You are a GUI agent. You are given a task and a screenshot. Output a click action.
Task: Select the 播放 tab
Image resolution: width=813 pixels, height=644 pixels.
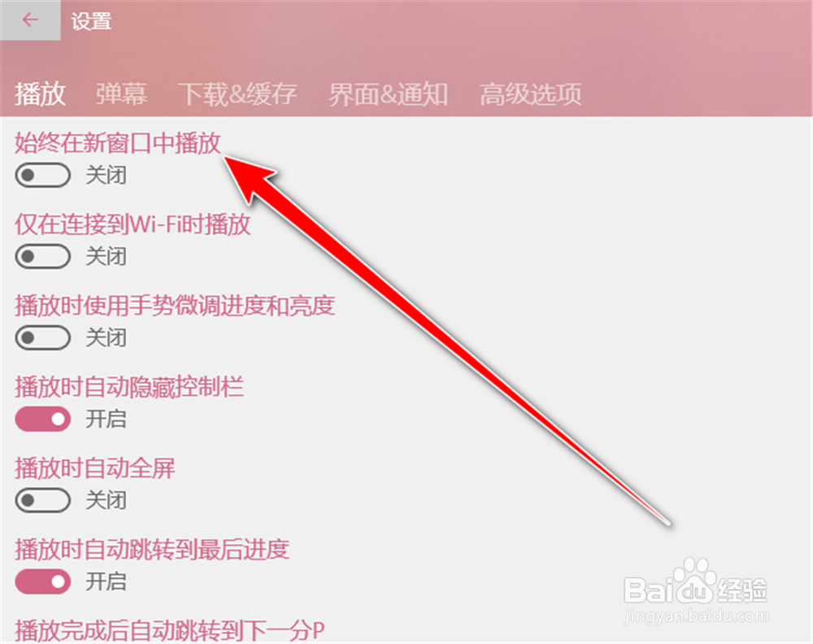pyautogui.click(x=41, y=94)
